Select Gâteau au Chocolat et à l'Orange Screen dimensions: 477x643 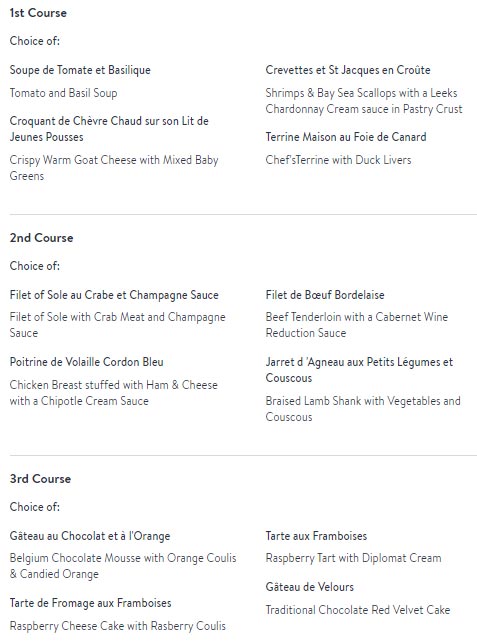click(x=90, y=536)
